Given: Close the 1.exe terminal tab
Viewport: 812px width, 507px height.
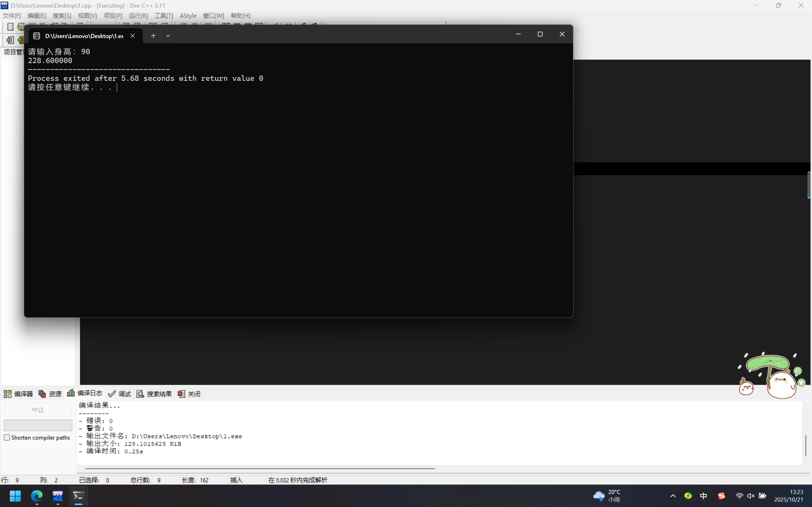Looking at the screenshot, I should pyautogui.click(x=133, y=36).
